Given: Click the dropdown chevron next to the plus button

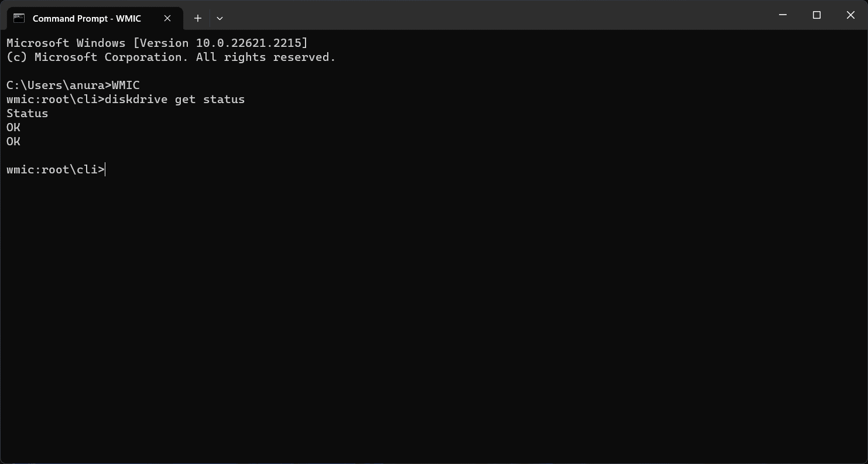Looking at the screenshot, I should pos(219,18).
